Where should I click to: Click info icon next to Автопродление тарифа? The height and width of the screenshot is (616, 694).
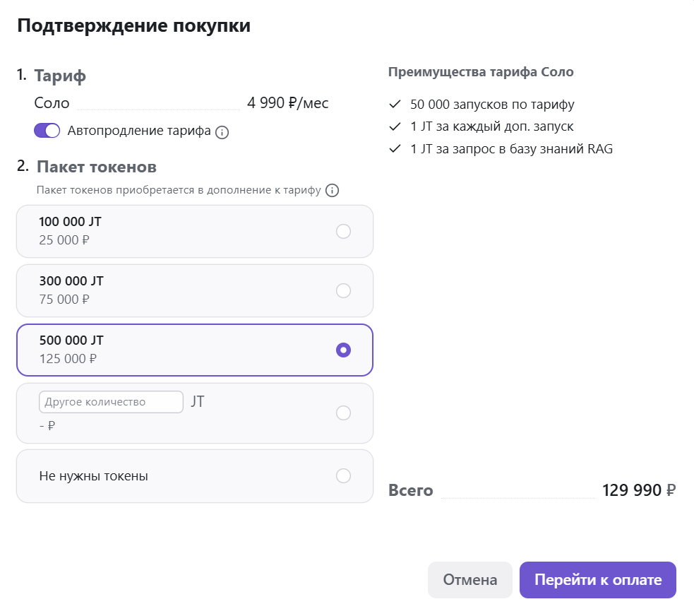(x=222, y=132)
